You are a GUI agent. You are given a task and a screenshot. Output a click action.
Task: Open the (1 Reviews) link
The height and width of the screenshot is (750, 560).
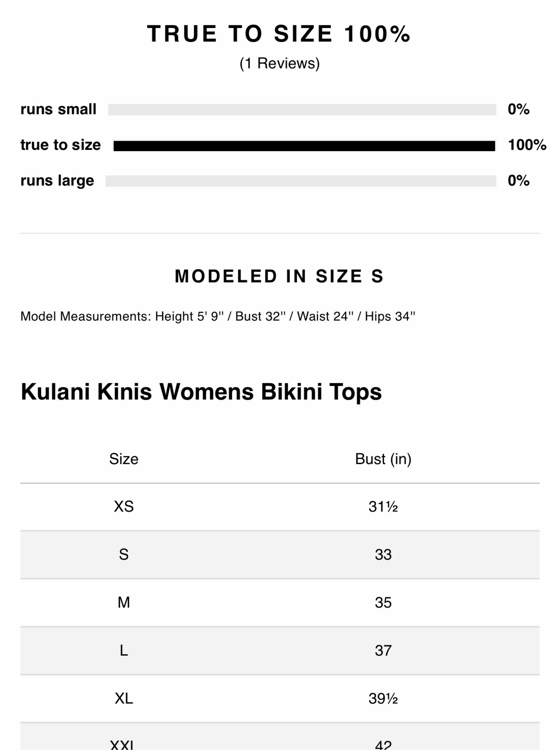tap(280, 63)
